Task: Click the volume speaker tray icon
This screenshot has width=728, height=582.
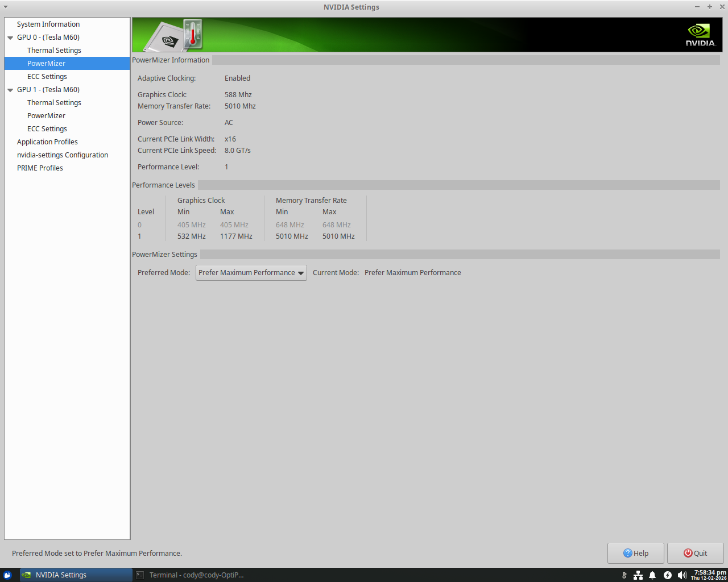Action: (682, 575)
